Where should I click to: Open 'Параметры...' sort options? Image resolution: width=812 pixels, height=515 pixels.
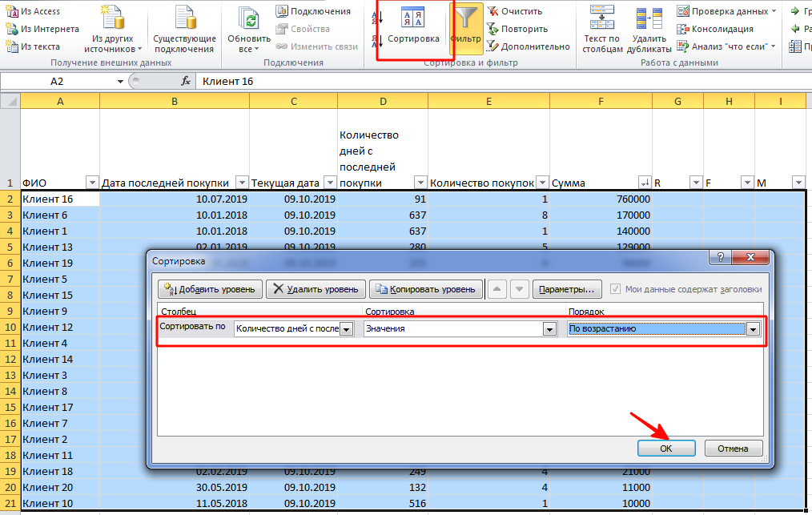point(568,289)
